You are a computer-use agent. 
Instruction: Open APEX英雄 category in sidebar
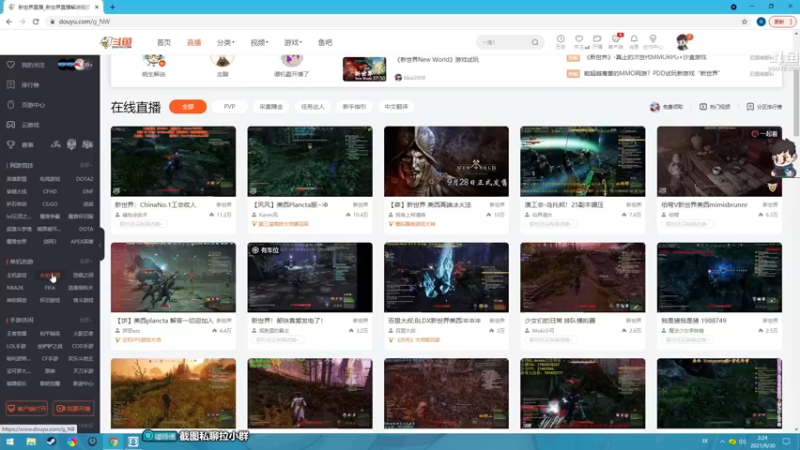coord(82,241)
